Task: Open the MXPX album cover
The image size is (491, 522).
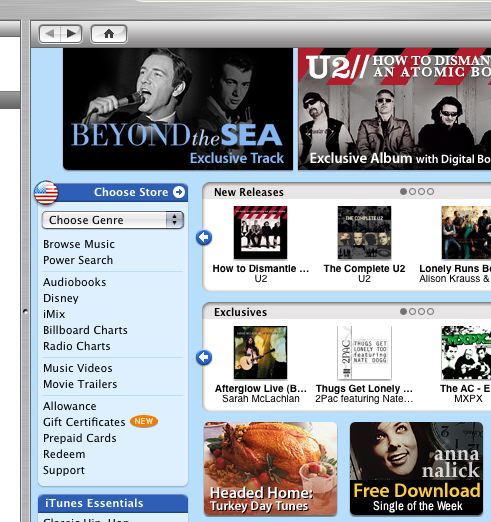Action: (466, 352)
